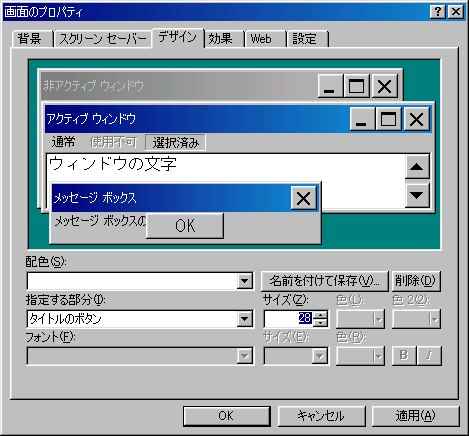Click the minimize icon of the inactive window preview
This screenshot has height=436, width=469.
coord(330,86)
